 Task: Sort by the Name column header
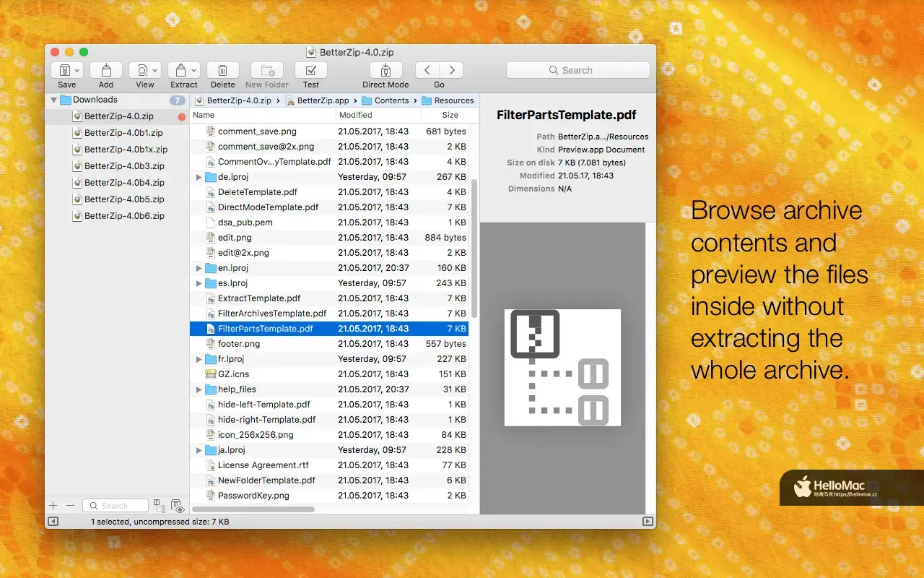pos(263,115)
